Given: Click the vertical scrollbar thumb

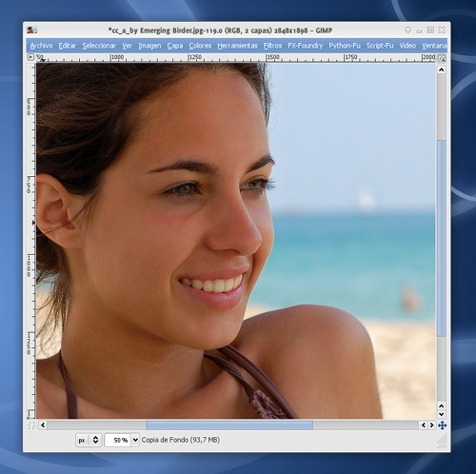Looking at the screenshot, I should click(x=442, y=238).
